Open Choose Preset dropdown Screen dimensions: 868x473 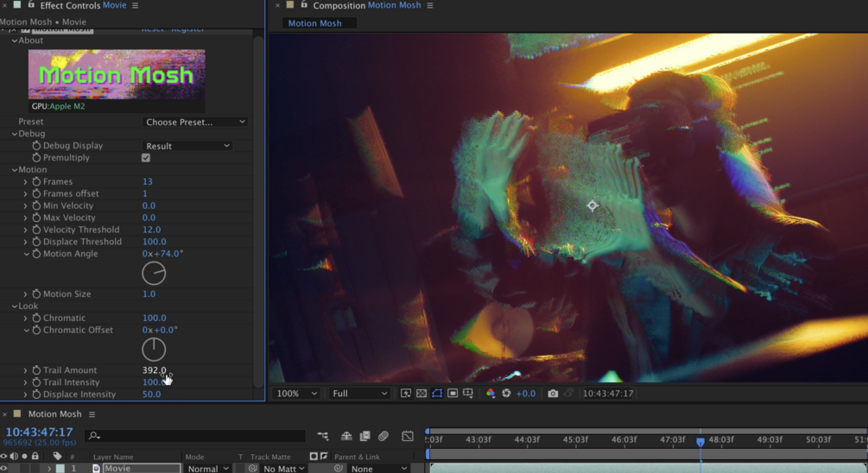195,122
